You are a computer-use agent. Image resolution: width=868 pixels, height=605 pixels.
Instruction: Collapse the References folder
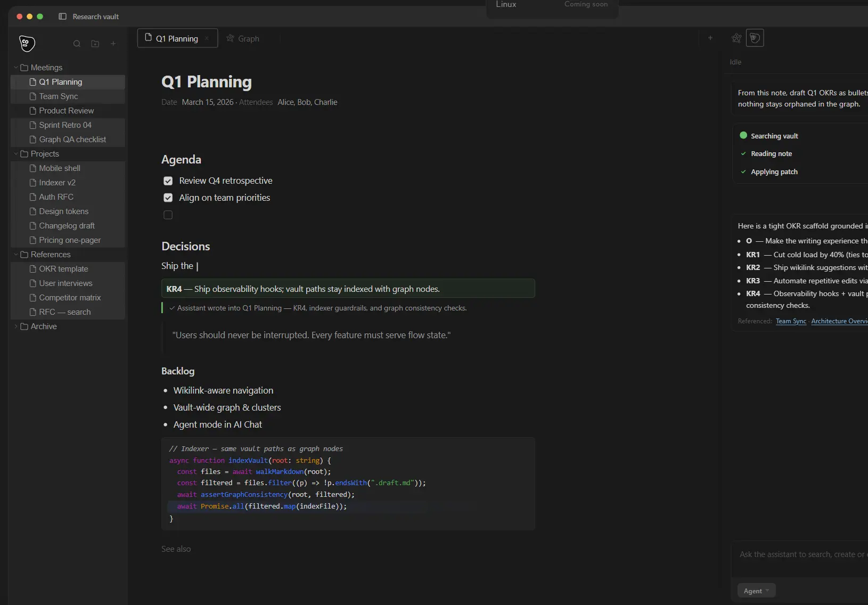coord(16,255)
